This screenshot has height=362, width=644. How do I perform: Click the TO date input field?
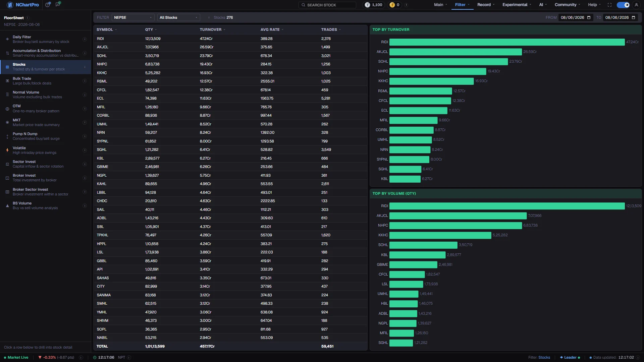coord(620,17)
